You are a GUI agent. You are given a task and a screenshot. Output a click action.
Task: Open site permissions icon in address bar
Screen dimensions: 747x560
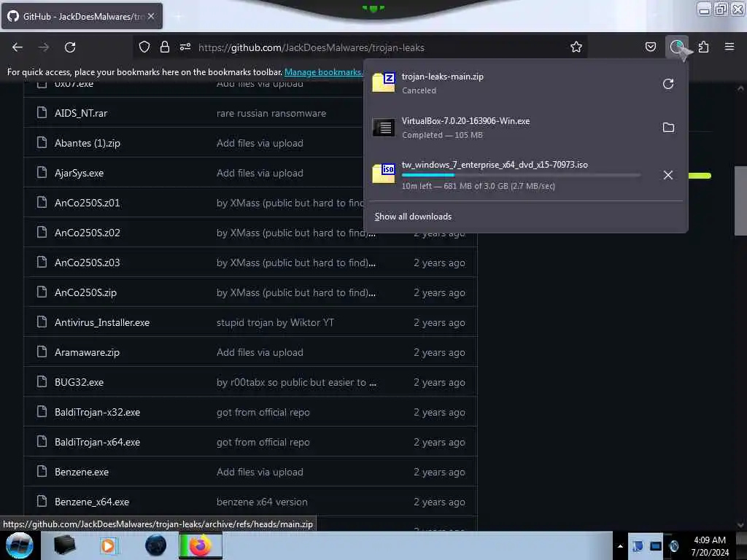185,47
